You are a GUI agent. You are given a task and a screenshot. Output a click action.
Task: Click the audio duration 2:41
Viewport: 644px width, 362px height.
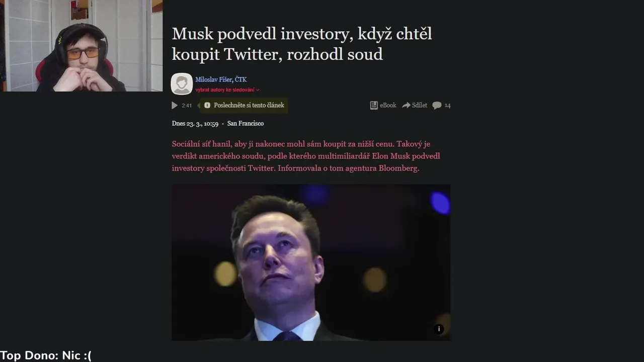pyautogui.click(x=187, y=106)
